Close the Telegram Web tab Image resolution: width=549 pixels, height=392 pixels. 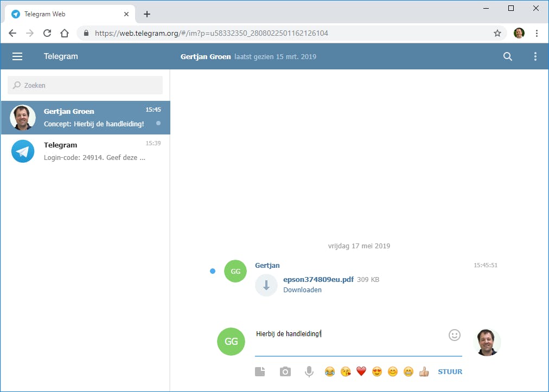point(126,14)
